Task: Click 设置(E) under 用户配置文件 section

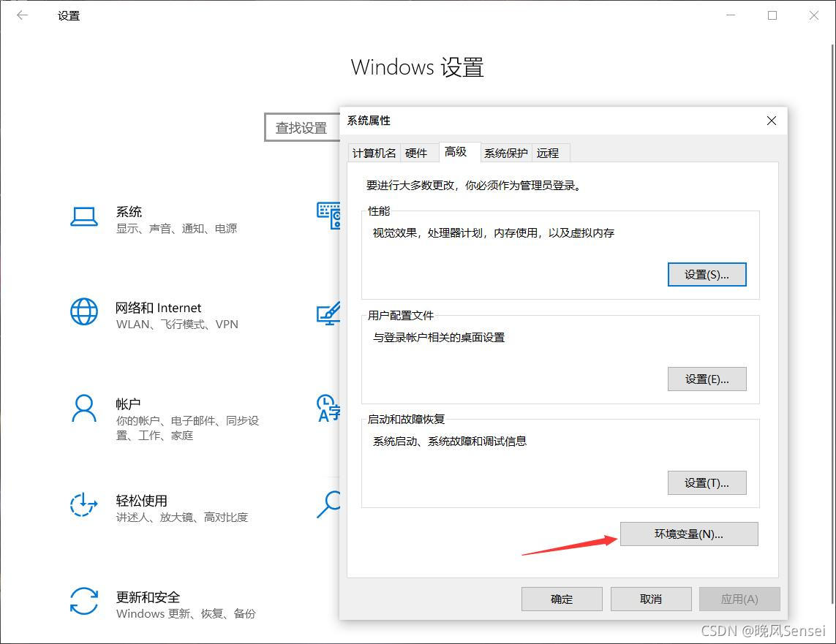Action: click(x=707, y=379)
